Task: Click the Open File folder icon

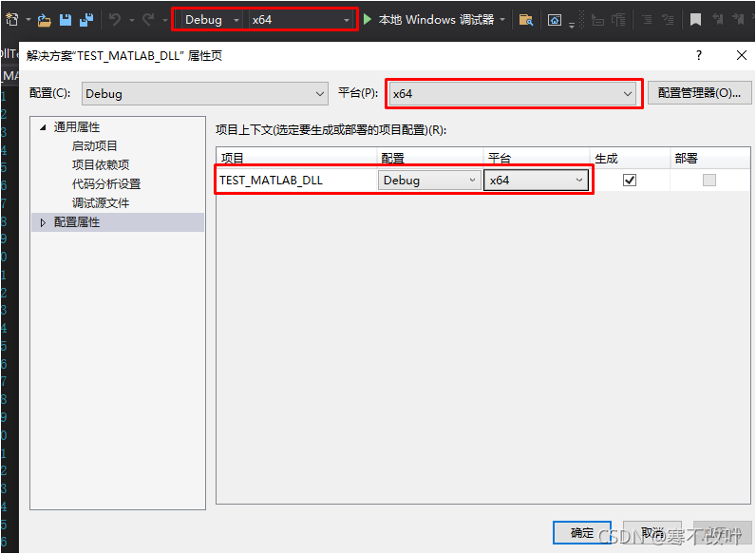Action: click(x=44, y=19)
